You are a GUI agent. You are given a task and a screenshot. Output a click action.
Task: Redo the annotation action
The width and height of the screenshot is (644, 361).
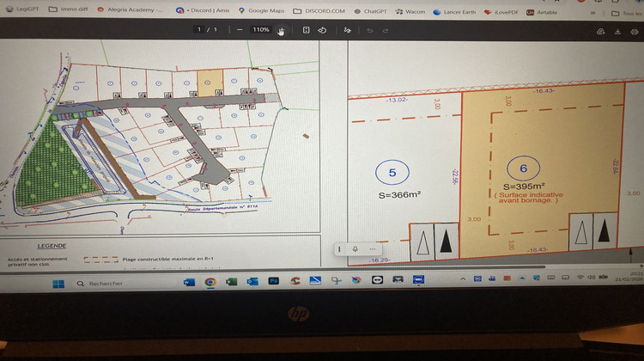click(386, 29)
